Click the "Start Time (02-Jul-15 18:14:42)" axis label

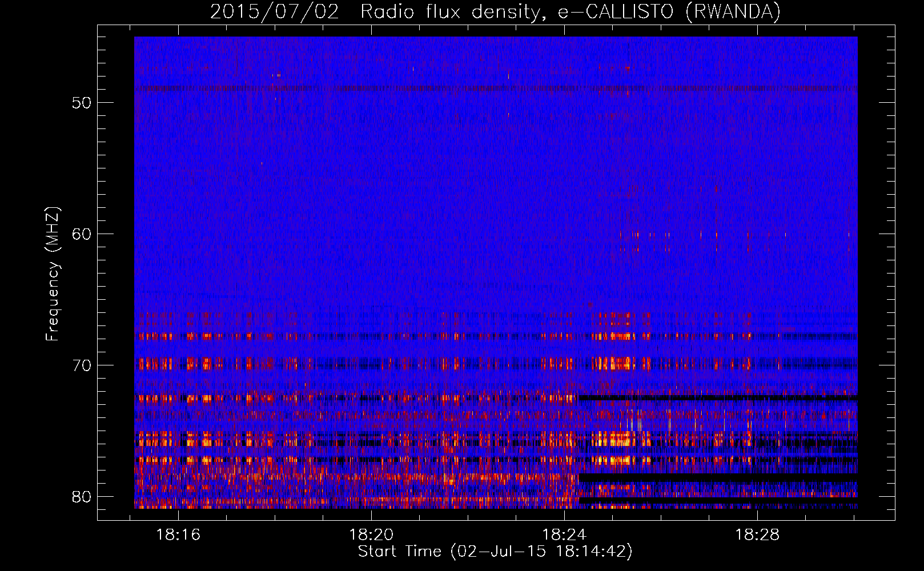coord(495,552)
